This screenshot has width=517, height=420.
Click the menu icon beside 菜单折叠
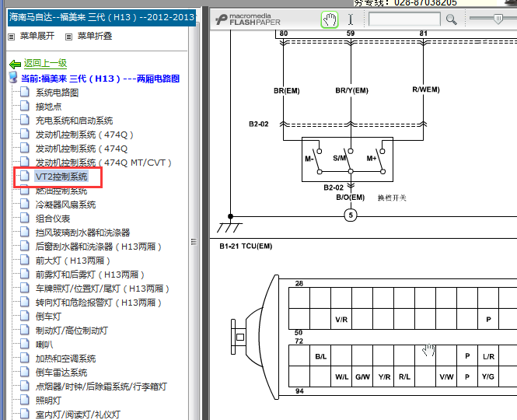68,37
